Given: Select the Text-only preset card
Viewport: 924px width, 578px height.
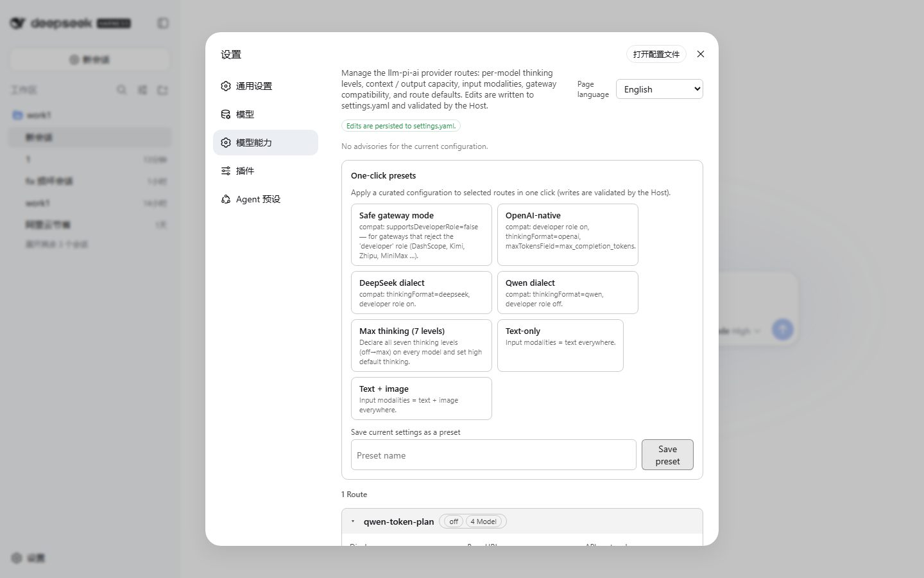Looking at the screenshot, I should point(560,346).
